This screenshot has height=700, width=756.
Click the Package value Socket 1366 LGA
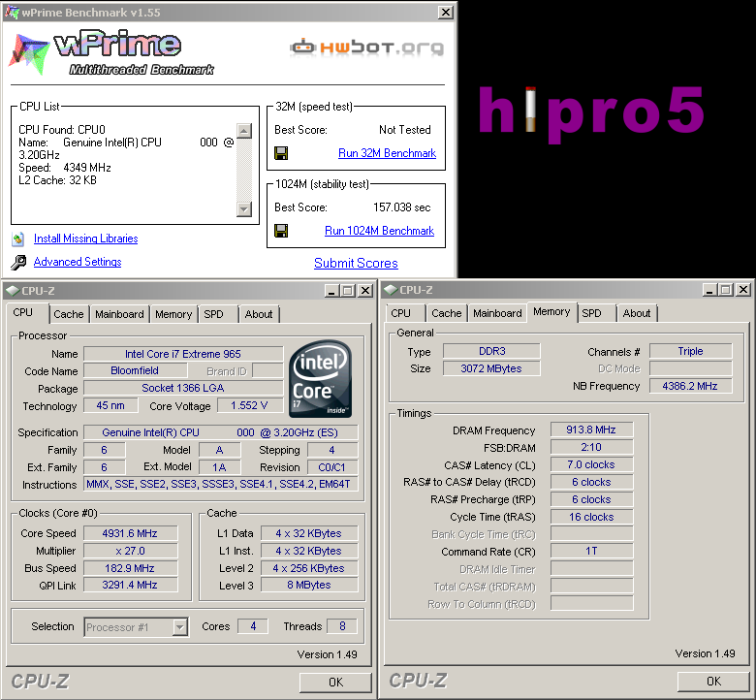click(x=183, y=388)
